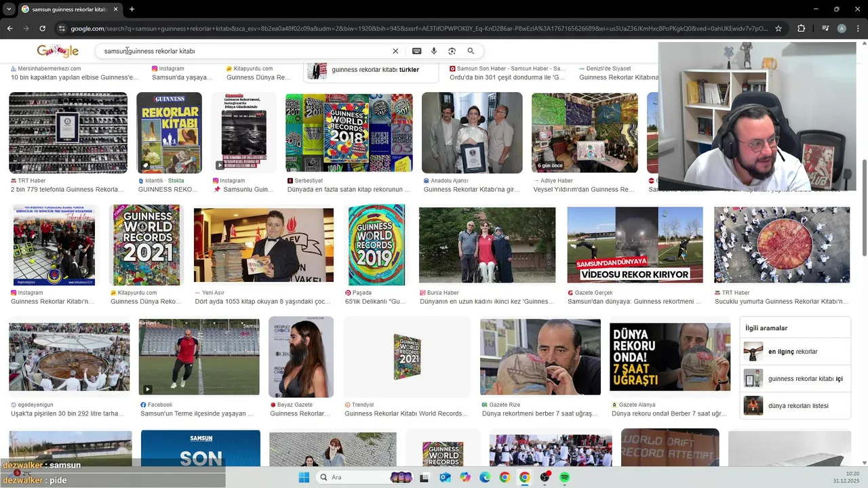This screenshot has width=868, height=488.
Task: Click the page vertical scrollbar thumb
Action: pos(864,207)
